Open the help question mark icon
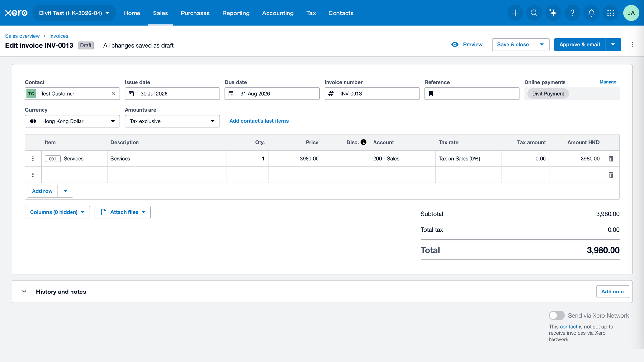The width and height of the screenshot is (644, 362). point(572,13)
